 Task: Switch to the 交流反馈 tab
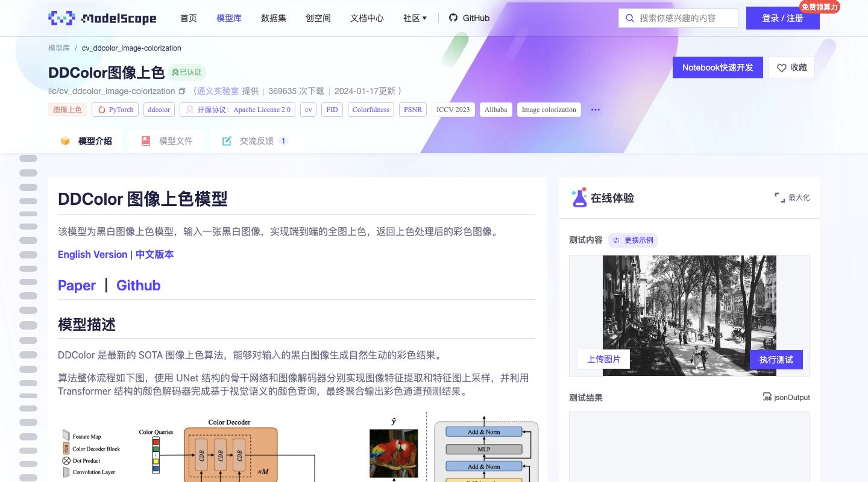tap(256, 141)
